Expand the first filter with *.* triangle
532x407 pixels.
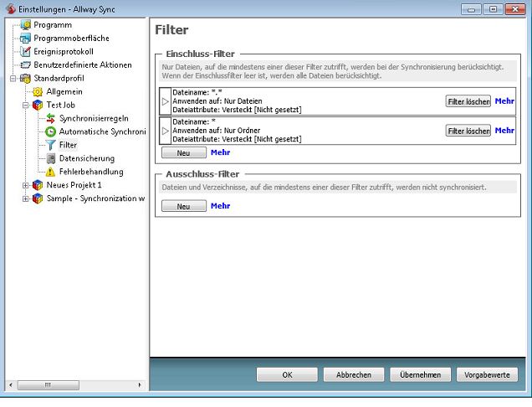(165, 101)
